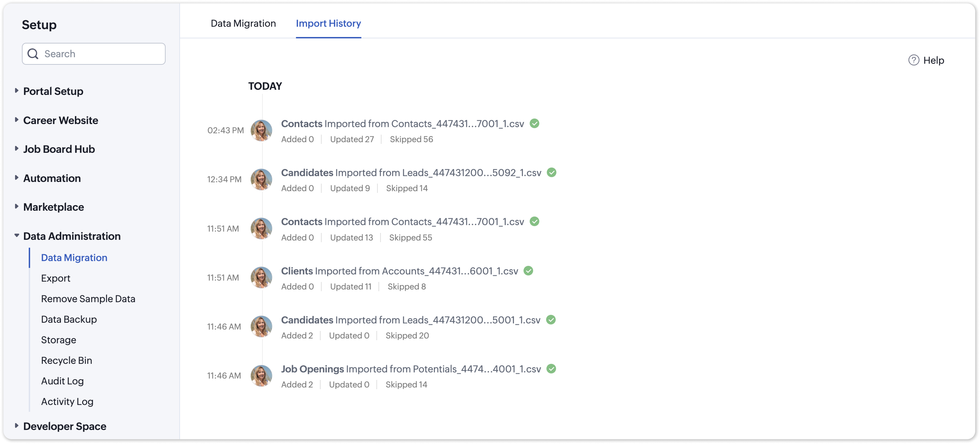This screenshot has height=444, width=980.
Task: Click the Help question mark icon
Action: [x=913, y=60]
